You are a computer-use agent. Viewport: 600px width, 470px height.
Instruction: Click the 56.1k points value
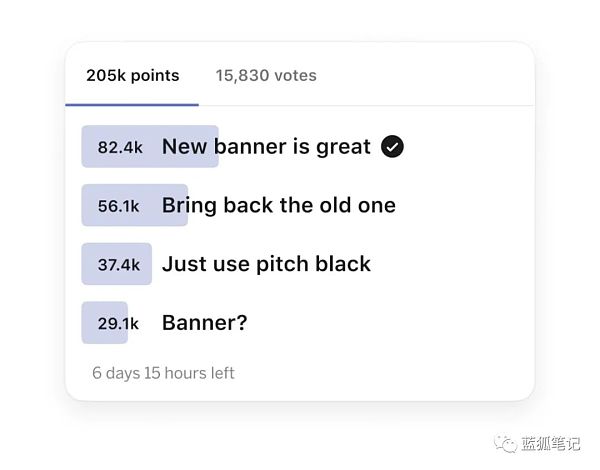coord(118,206)
